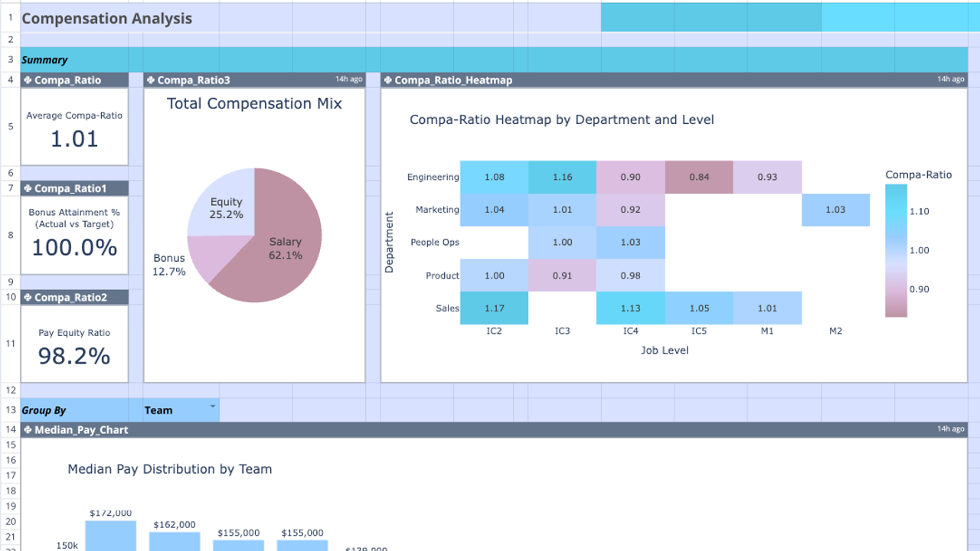The width and height of the screenshot is (980, 551).
Task: Click the Compa_Ratio_Heatmap header bar title
Action: [453, 80]
